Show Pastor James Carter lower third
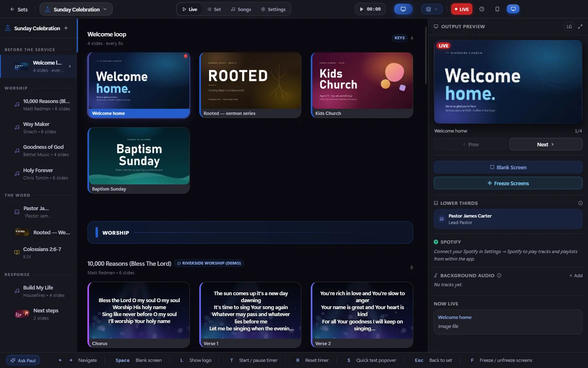The height and width of the screenshot is (368, 588). [x=508, y=219]
